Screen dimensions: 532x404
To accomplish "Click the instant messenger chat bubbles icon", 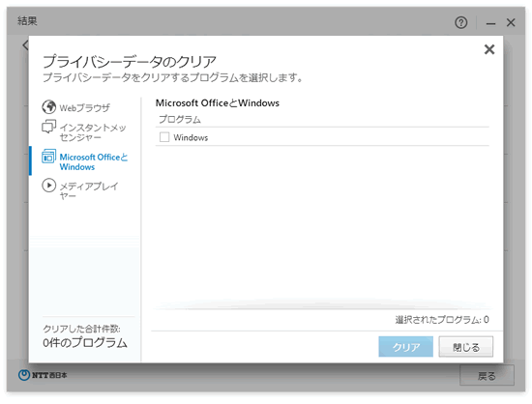I will (x=49, y=127).
